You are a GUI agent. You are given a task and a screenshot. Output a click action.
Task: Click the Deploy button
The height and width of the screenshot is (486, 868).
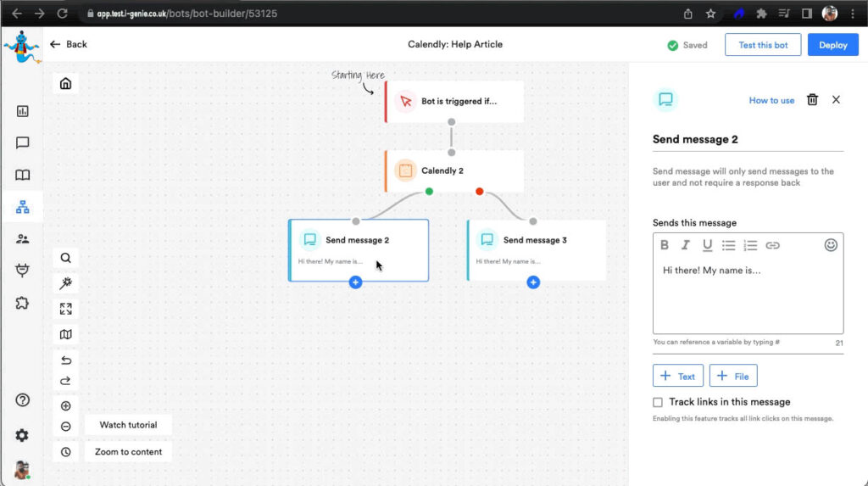[832, 45]
